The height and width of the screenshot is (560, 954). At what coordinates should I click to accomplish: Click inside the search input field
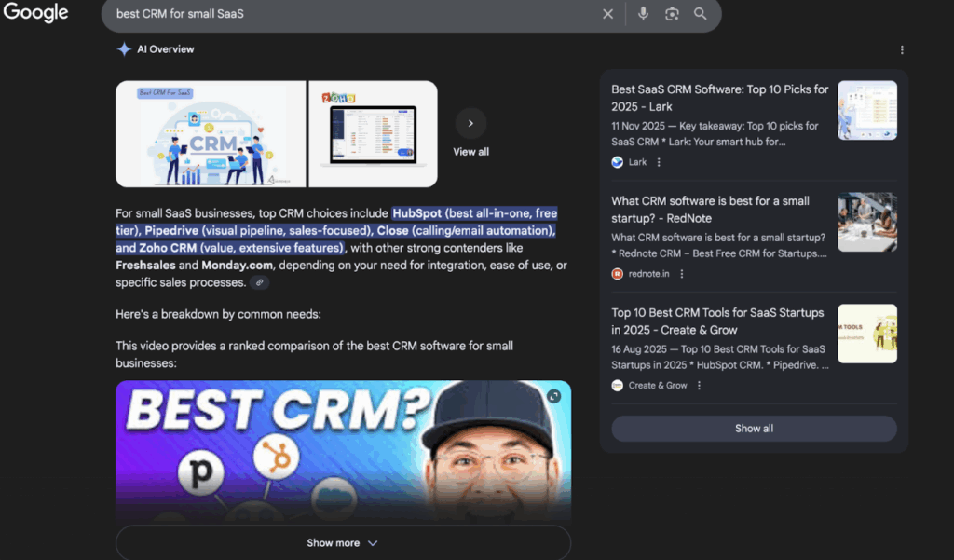tap(279, 13)
